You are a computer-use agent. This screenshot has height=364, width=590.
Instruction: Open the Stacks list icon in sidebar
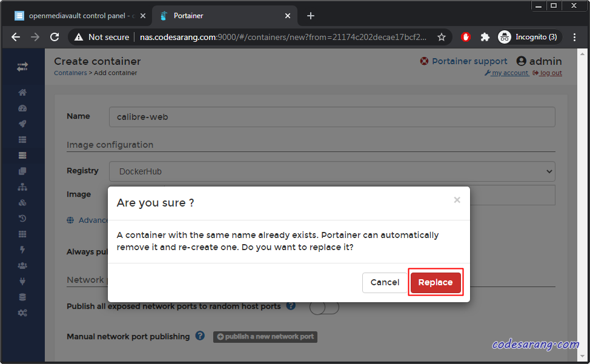coord(22,139)
